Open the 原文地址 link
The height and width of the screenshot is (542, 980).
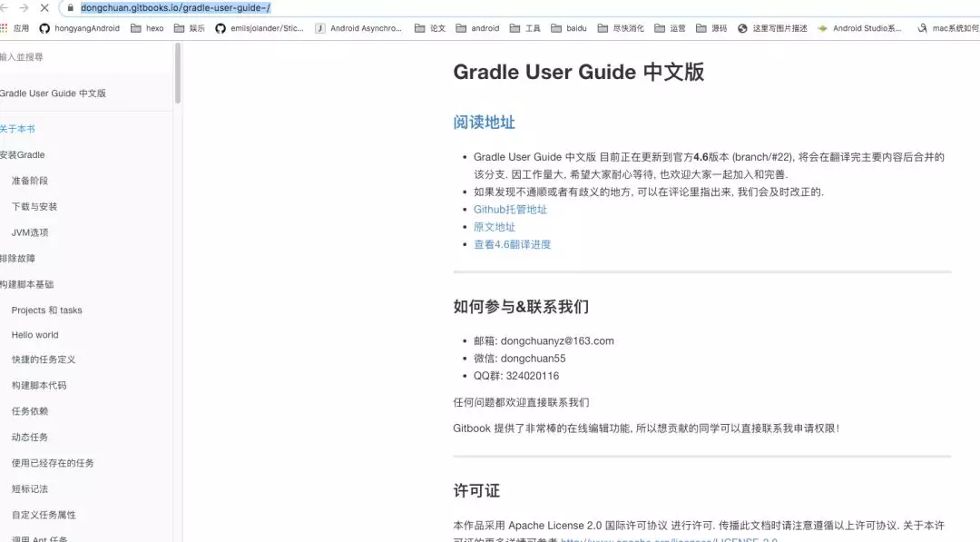point(495,227)
